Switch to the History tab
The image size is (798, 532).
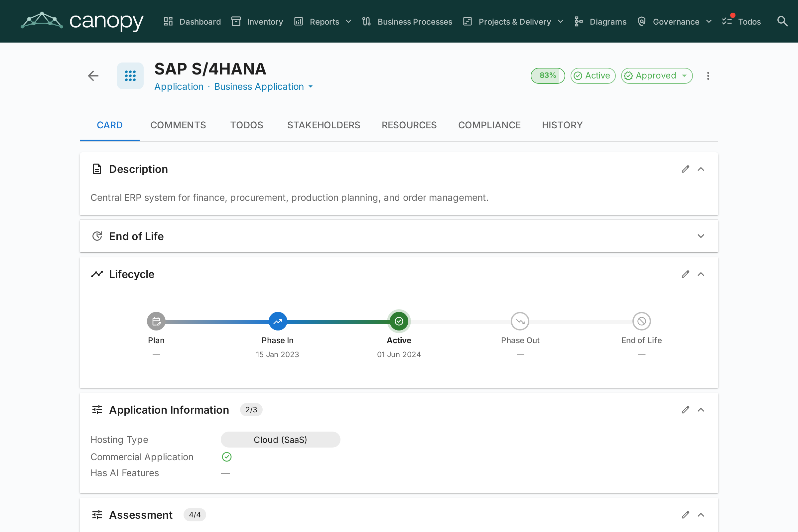click(x=562, y=125)
